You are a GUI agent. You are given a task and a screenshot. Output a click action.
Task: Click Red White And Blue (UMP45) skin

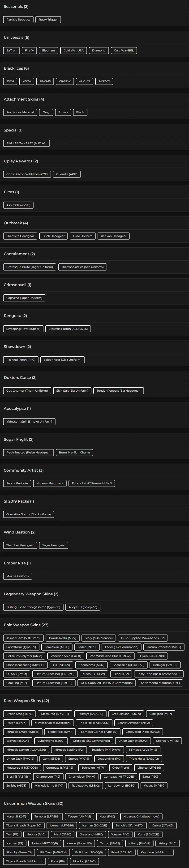[x=110, y=656]
